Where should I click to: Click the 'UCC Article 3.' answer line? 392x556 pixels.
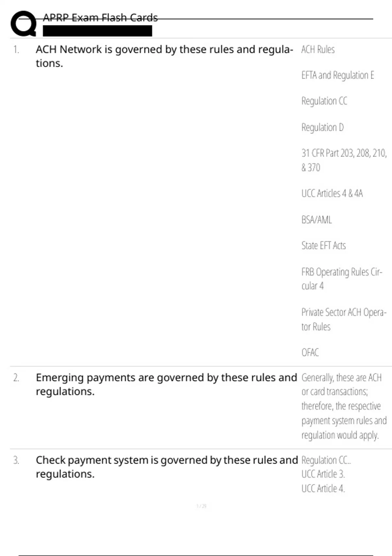click(x=323, y=474)
